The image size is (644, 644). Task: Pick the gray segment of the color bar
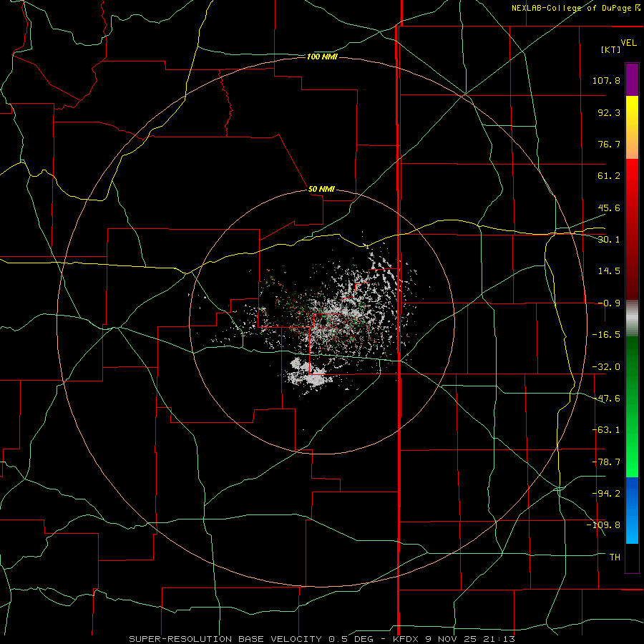click(x=632, y=318)
